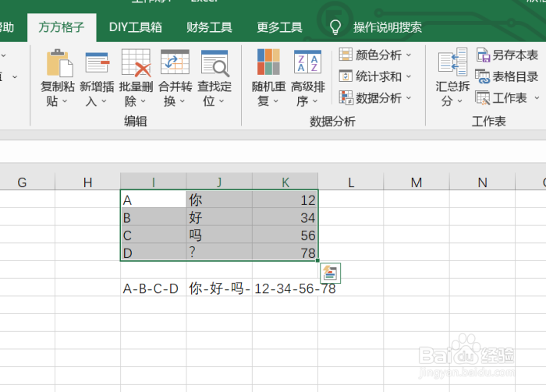546x392 pixels.
Task: Select column N header
Action: tap(482, 182)
